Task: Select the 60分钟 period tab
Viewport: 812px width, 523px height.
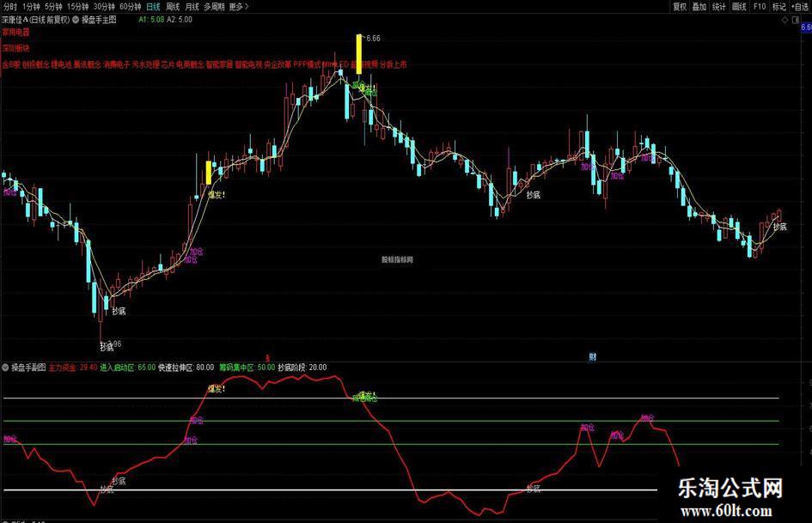Action: point(130,7)
